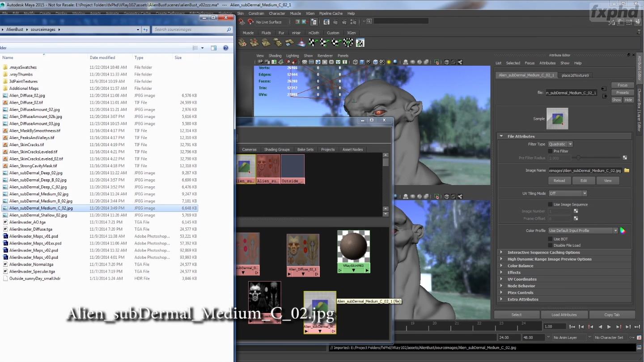The width and height of the screenshot is (644, 362).
Task: Click the XRay joints icon in lower viewport toolbar
Action: (x=460, y=196)
